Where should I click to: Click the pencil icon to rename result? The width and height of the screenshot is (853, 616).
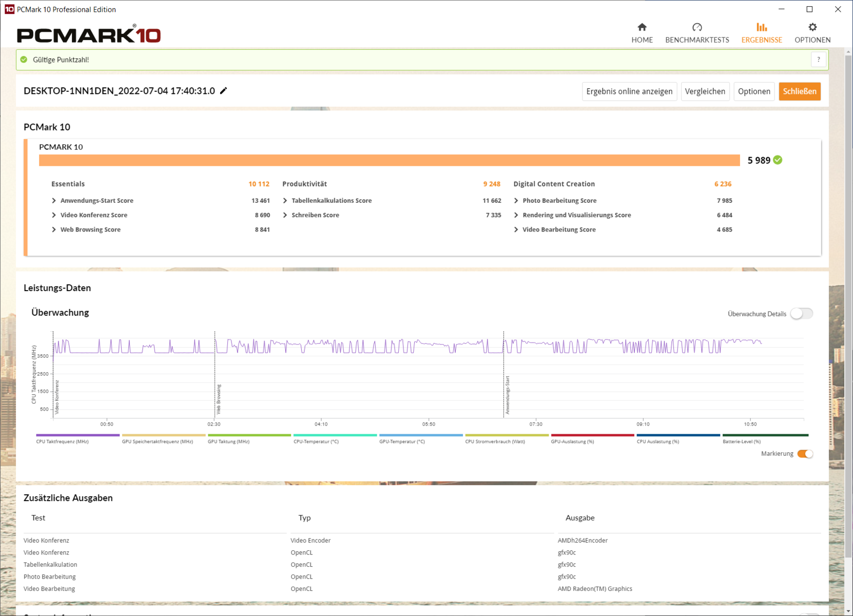[224, 91]
